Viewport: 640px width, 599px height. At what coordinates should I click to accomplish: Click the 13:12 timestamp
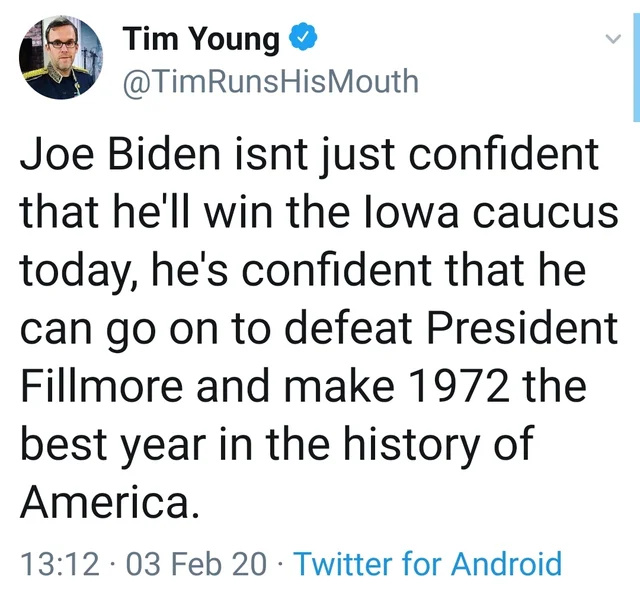pos(60,564)
